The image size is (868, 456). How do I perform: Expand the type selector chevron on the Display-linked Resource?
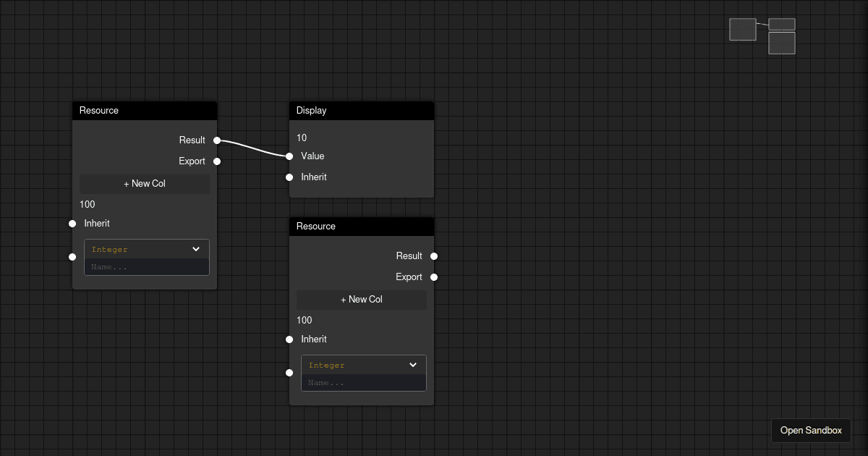coord(196,249)
